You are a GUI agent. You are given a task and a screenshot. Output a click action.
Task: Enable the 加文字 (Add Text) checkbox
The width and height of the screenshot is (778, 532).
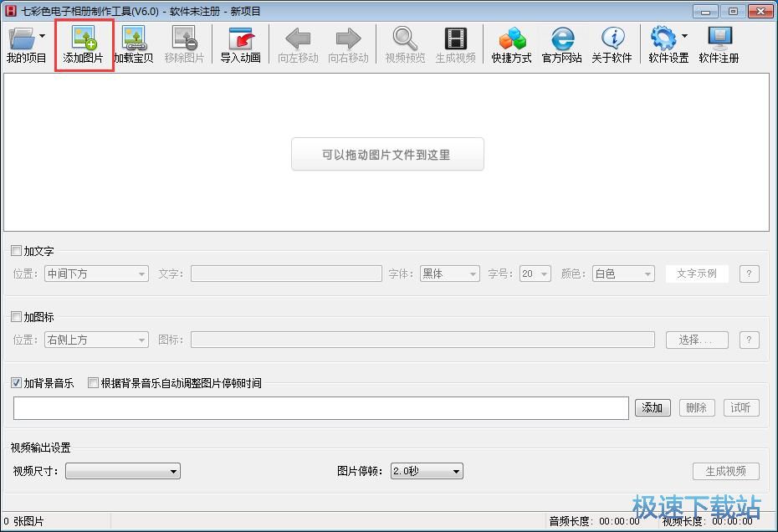point(17,251)
